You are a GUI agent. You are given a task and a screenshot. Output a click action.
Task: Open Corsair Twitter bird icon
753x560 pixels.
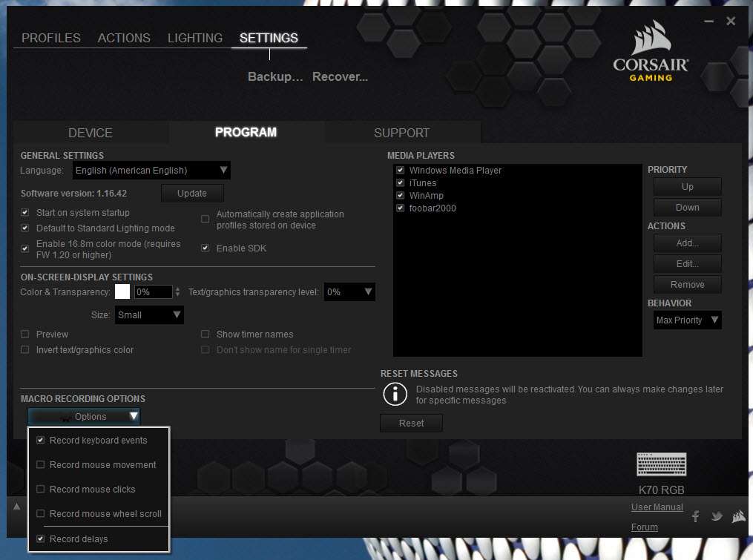[x=717, y=516]
